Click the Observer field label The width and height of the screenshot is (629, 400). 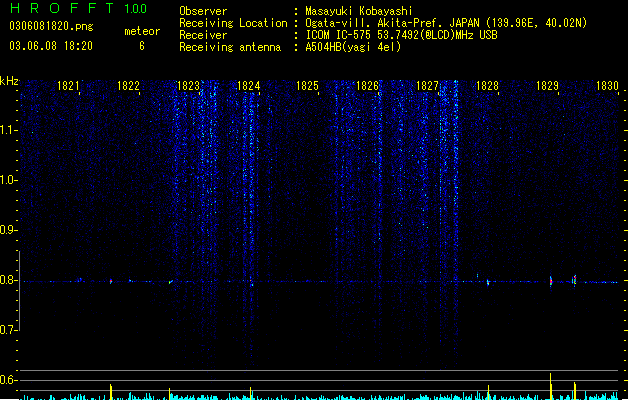pos(203,11)
